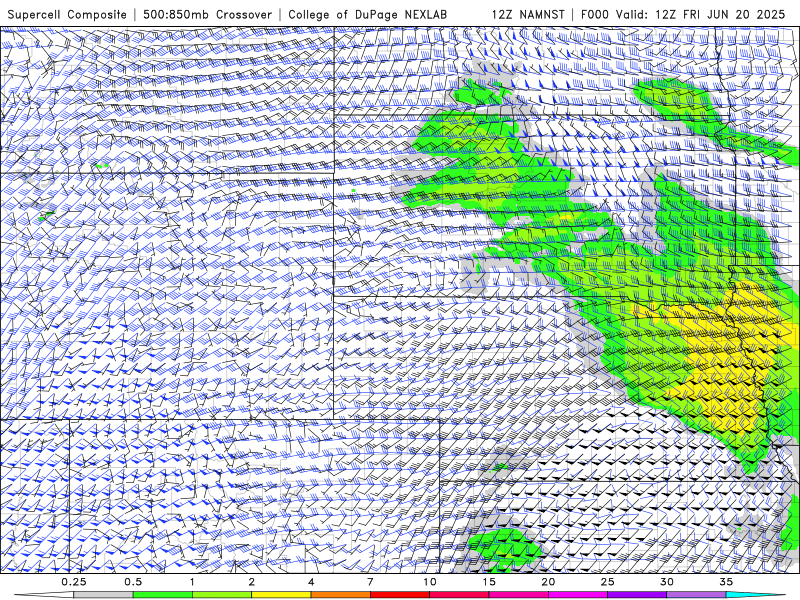The image size is (800, 600).
Task: Click the "12Z NAMNST" model run label
Action: click(x=528, y=14)
